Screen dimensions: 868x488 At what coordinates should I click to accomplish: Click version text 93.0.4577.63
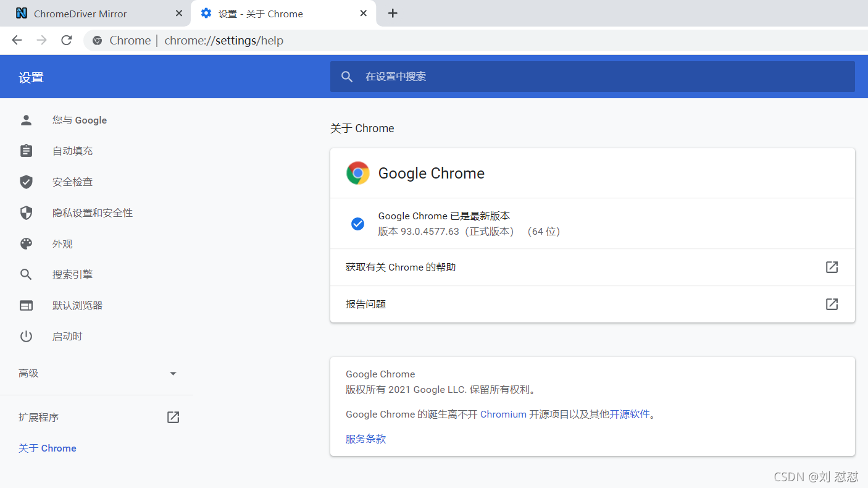pyautogui.click(x=430, y=232)
